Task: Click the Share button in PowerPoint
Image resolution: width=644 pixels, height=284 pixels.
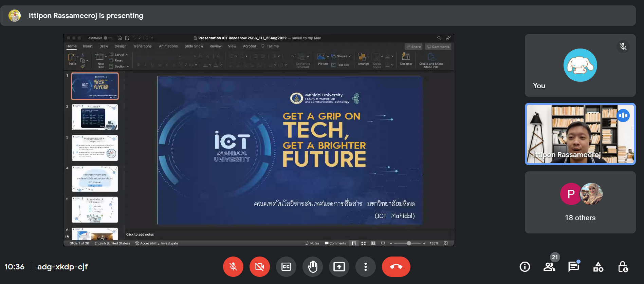Action: click(x=413, y=47)
